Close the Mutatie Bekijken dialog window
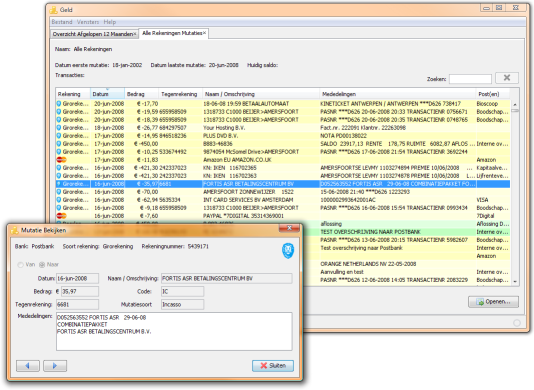Screen dimensions: 534x390 coord(289,228)
